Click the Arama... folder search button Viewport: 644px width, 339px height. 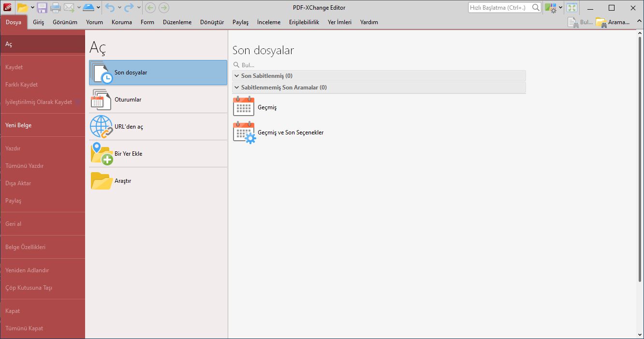pos(613,22)
